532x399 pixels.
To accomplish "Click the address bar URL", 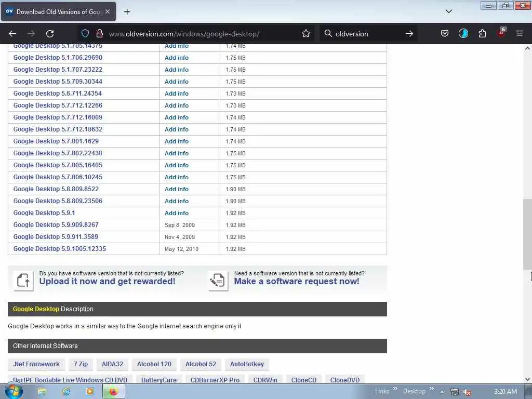I will 184,34.
